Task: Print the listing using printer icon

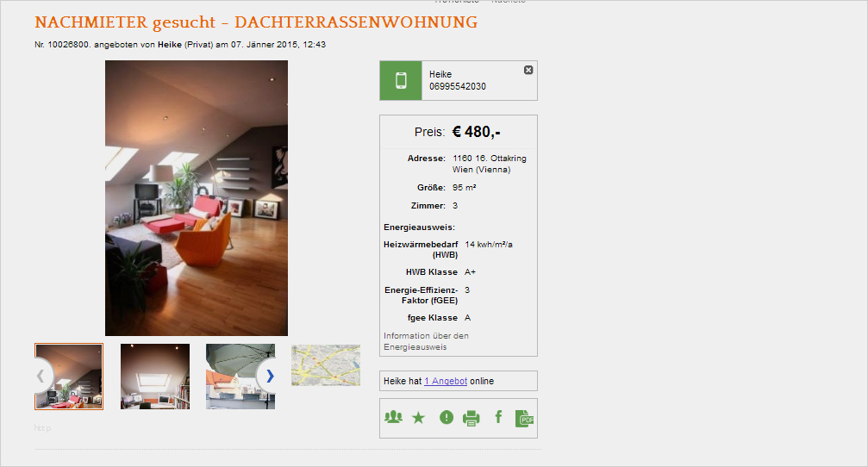Action: [x=471, y=418]
